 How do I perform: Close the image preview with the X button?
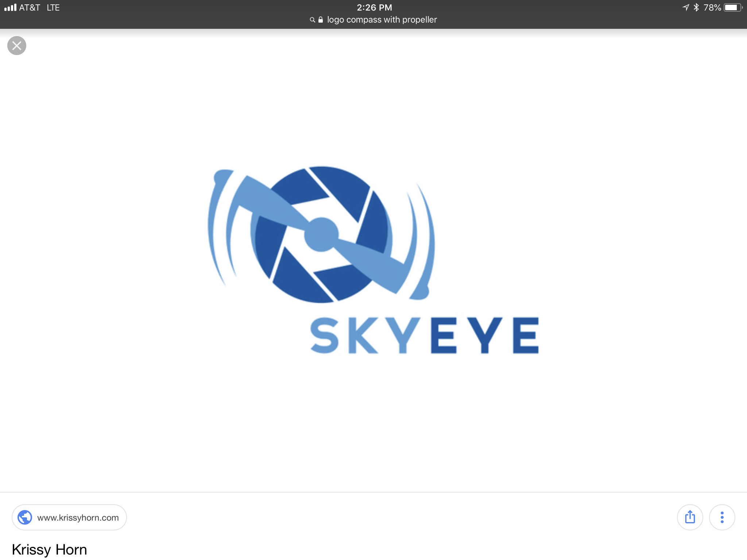coord(17,46)
